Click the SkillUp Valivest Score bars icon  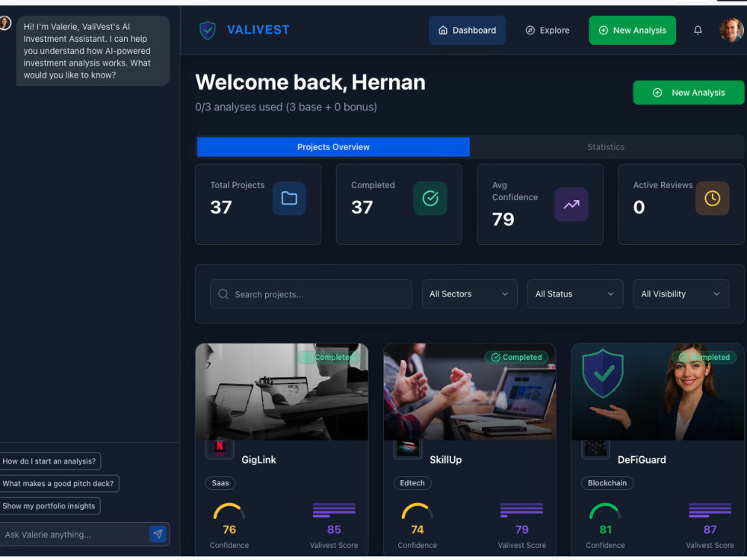pos(521,510)
